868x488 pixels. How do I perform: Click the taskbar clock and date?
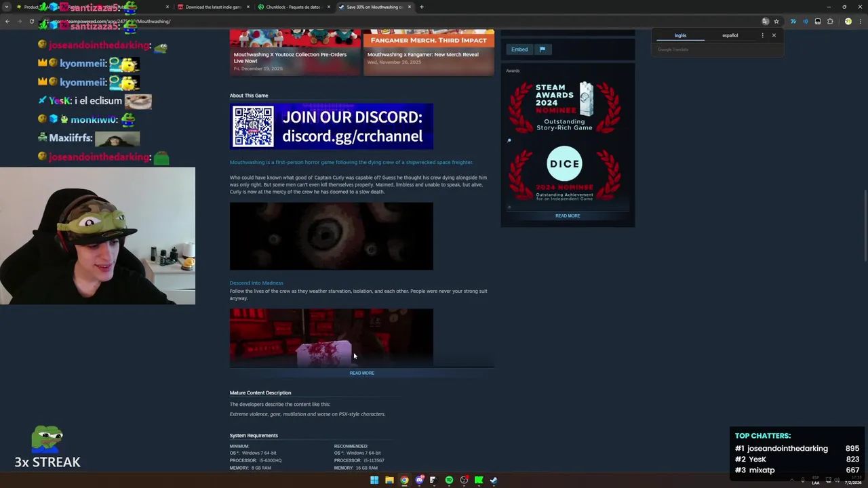[x=852, y=481]
